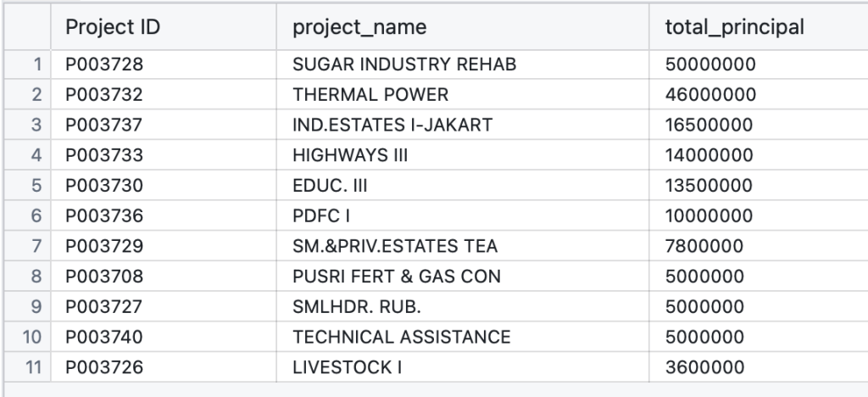Click the PDFC I project cell
This screenshot has height=397, width=868.
click(x=321, y=216)
